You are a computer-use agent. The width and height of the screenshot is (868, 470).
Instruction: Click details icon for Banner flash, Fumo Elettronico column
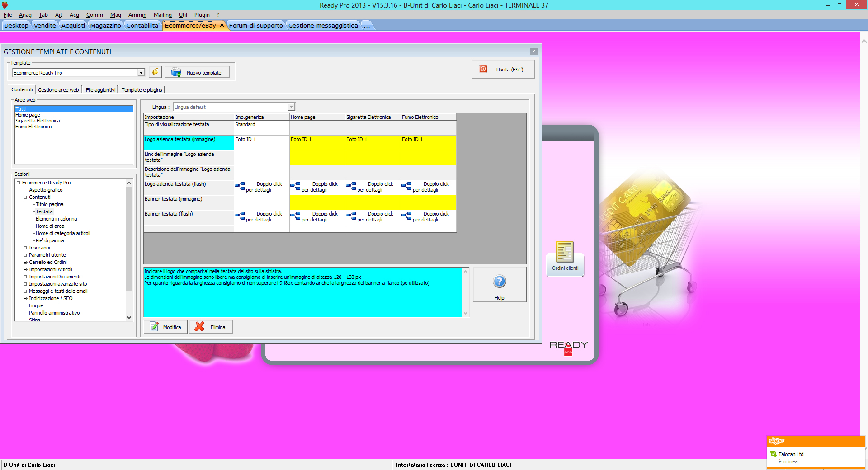pyautogui.click(x=406, y=216)
